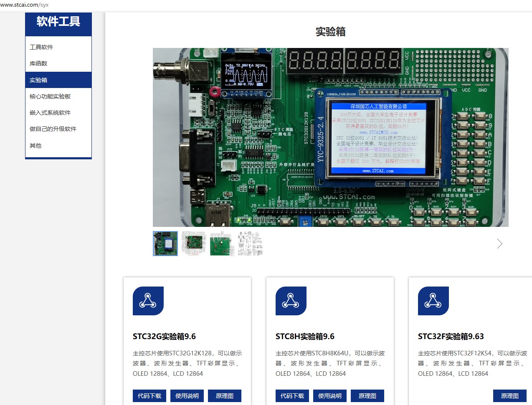The image size is (532, 405).
Task: Go to 核心功能实验板 section
Action: click(50, 96)
